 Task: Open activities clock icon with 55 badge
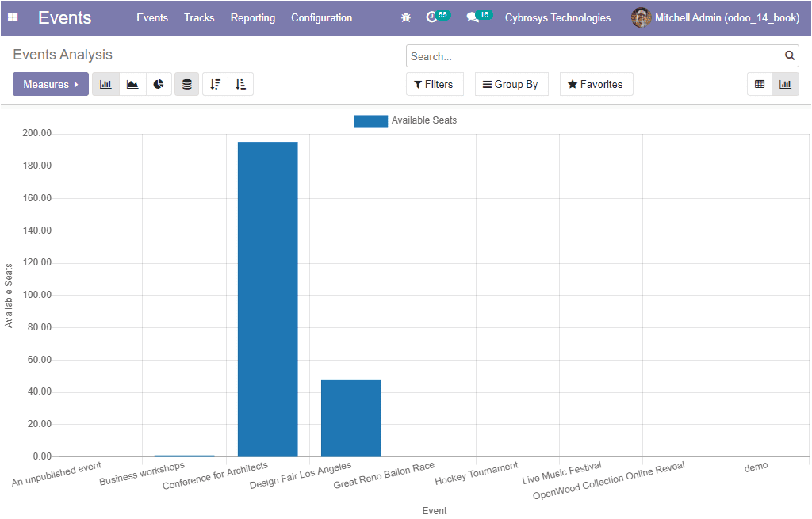pyautogui.click(x=438, y=17)
